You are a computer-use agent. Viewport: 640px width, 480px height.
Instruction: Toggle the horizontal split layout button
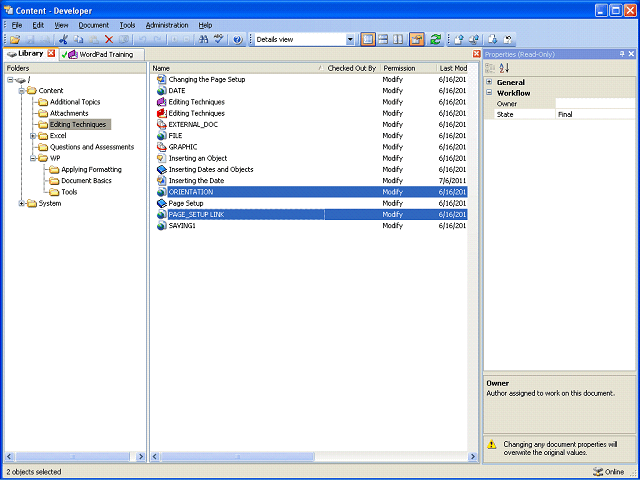(x=383, y=40)
